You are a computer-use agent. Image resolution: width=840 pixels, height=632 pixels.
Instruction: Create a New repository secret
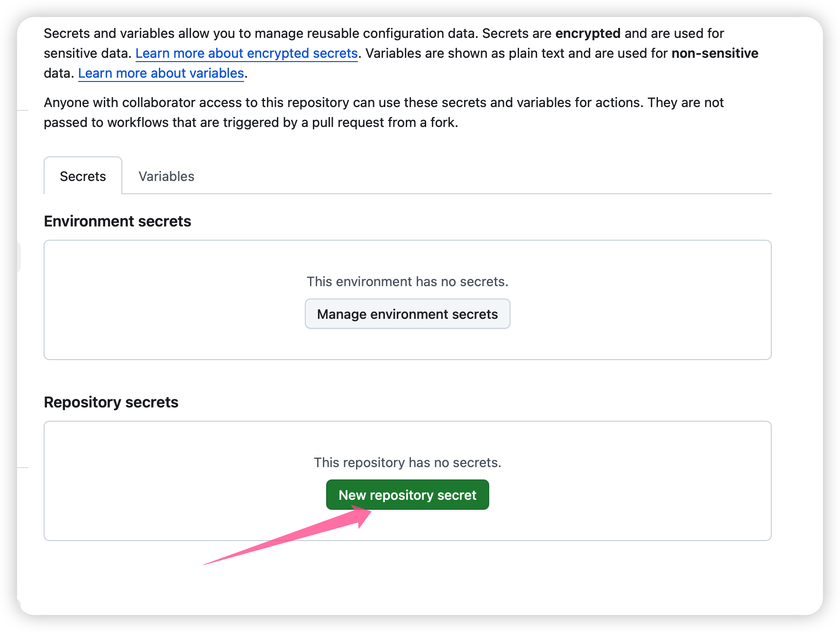point(407,495)
